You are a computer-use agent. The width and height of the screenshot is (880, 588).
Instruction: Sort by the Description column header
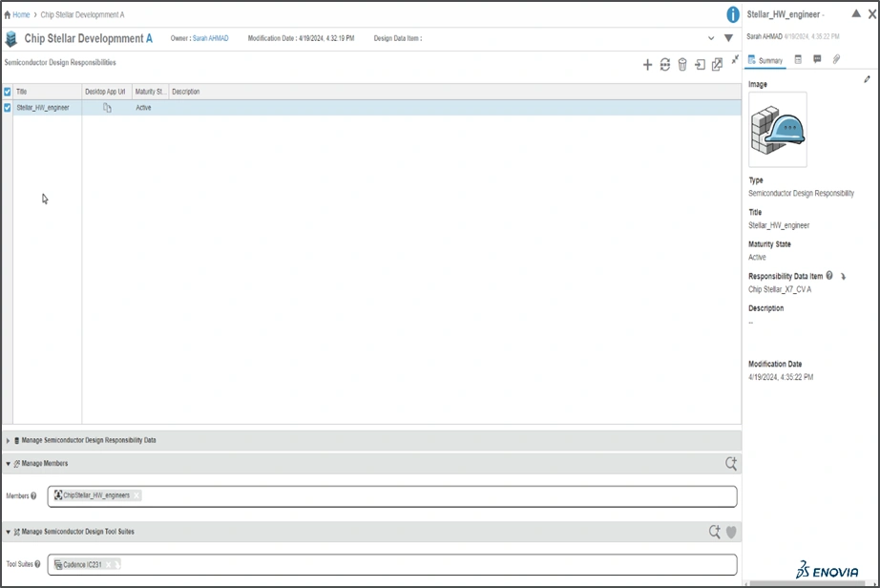[186, 92]
